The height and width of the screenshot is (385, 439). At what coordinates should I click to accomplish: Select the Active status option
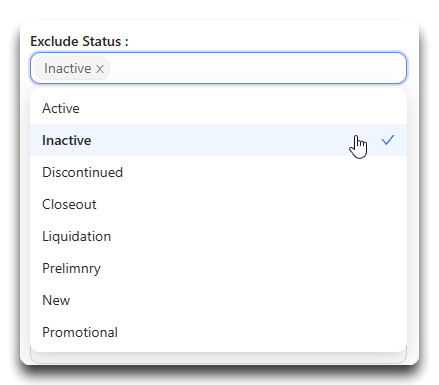(218, 108)
